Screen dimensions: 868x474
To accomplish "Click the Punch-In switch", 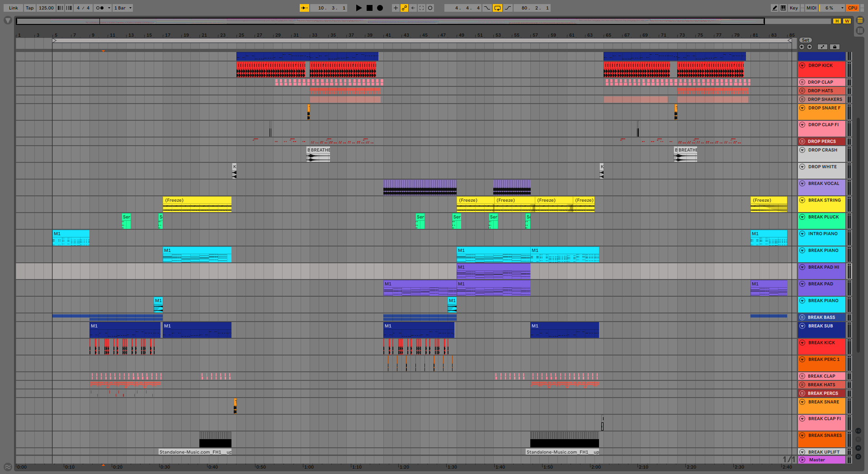I will 487,8.
